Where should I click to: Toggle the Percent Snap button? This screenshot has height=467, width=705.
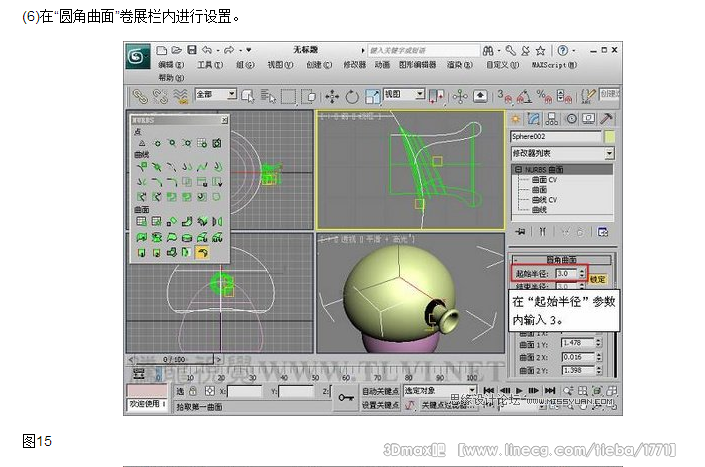tap(544, 96)
